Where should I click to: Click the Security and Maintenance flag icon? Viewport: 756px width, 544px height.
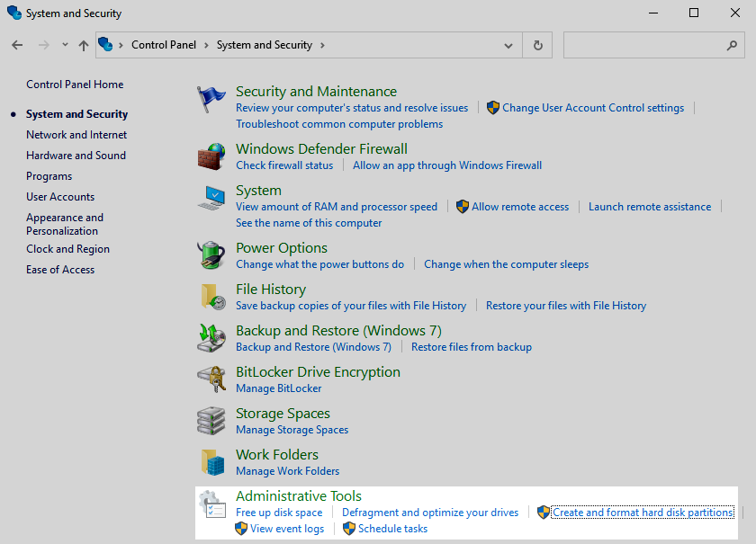pos(211,100)
